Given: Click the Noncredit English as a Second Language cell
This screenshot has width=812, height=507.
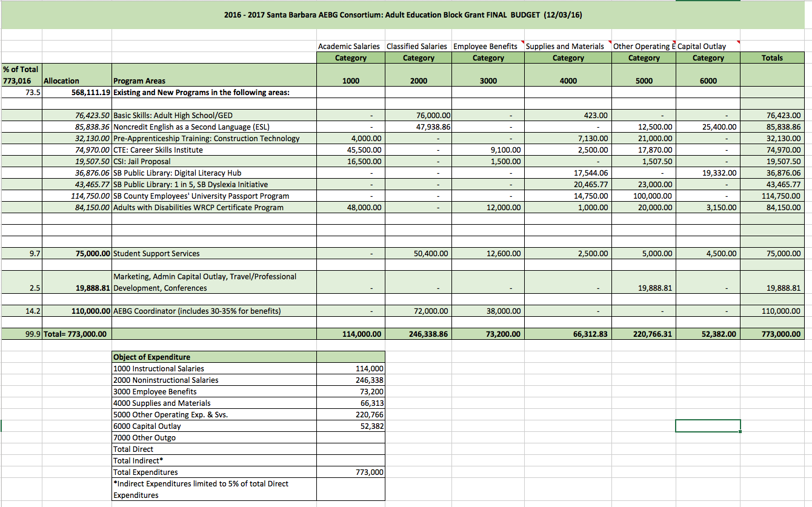Looking at the screenshot, I should click(191, 127).
